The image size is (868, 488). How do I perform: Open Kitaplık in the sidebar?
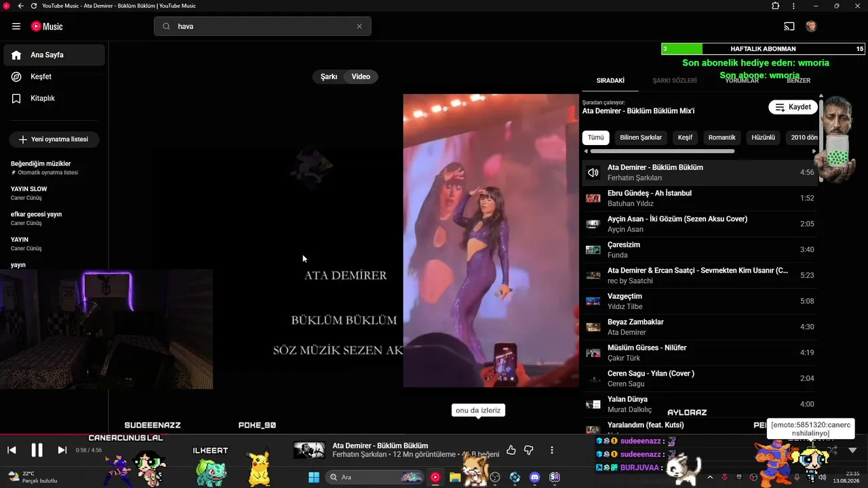tap(54, 98)
